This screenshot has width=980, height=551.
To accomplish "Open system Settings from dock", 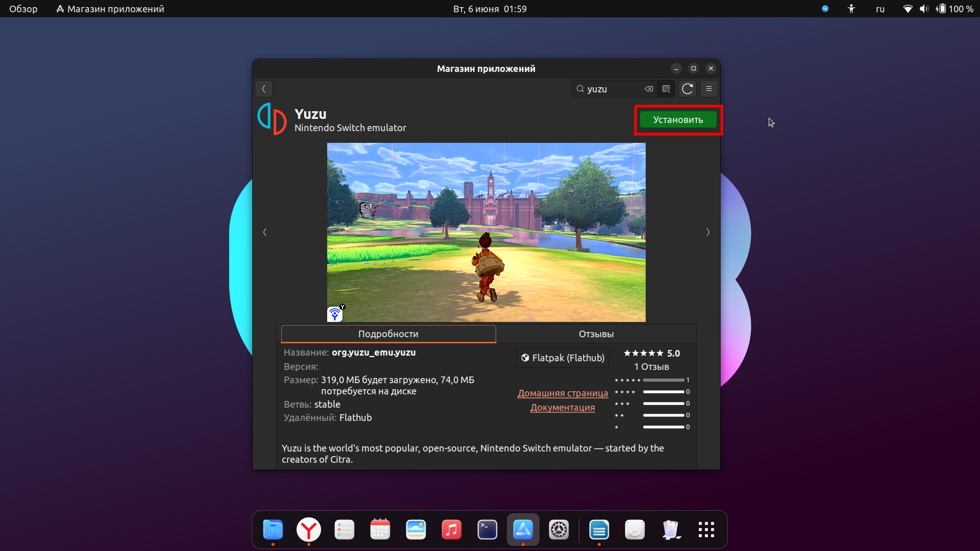I will [559, 530].
